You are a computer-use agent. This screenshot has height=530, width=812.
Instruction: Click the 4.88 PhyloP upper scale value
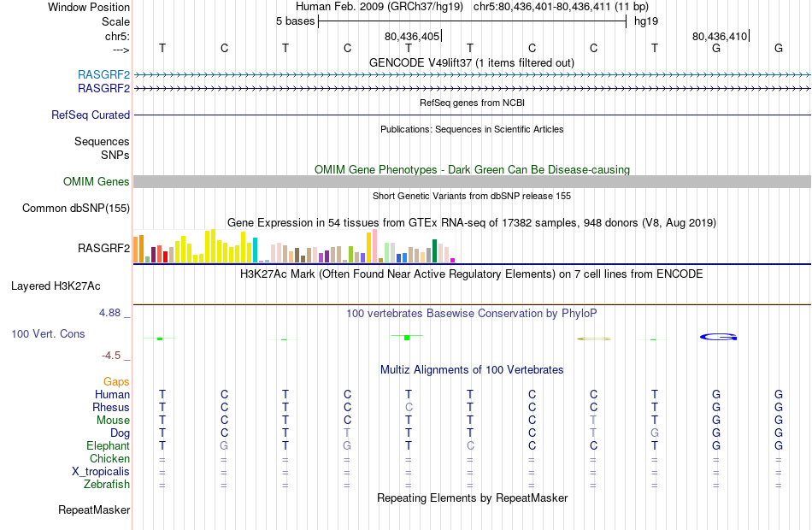[x=109, y=313]
